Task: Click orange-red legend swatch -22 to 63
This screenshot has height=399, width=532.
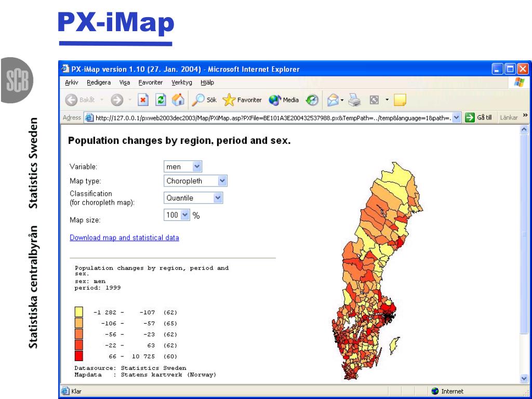Action: (x=79, y=345)
